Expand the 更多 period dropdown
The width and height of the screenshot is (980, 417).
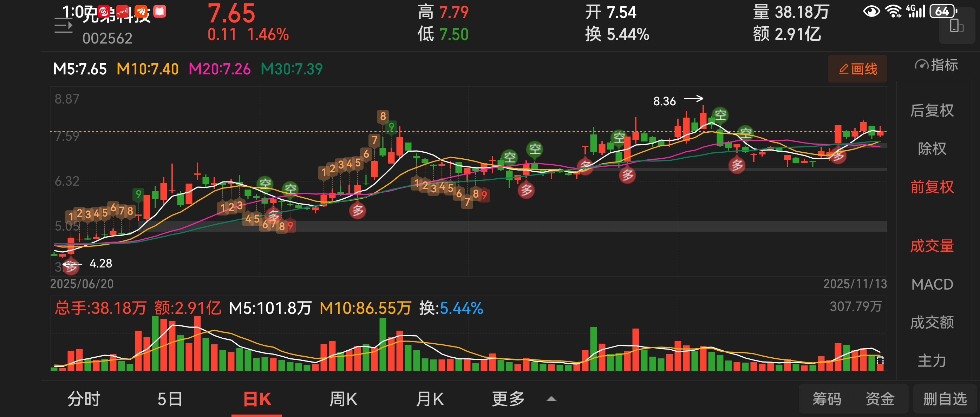[x=508, y=399]
